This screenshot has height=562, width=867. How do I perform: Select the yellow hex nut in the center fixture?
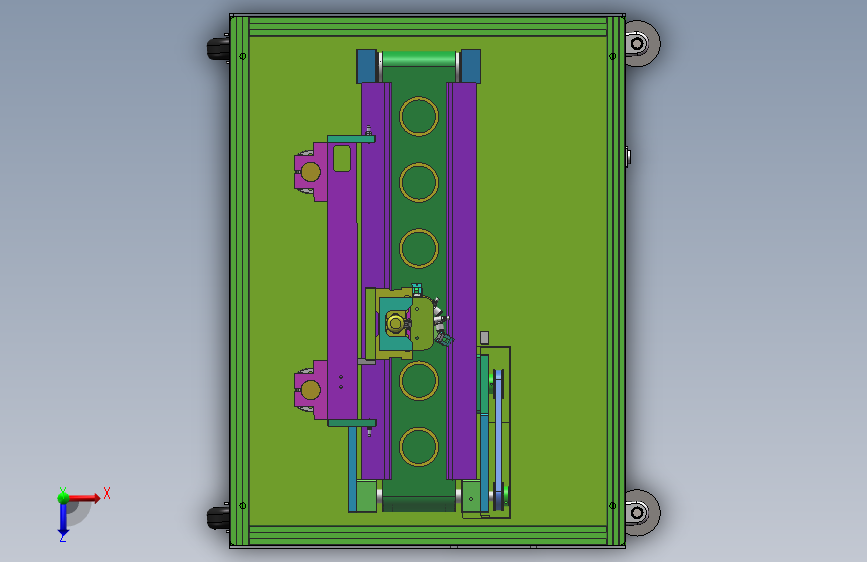coord(395,322)
